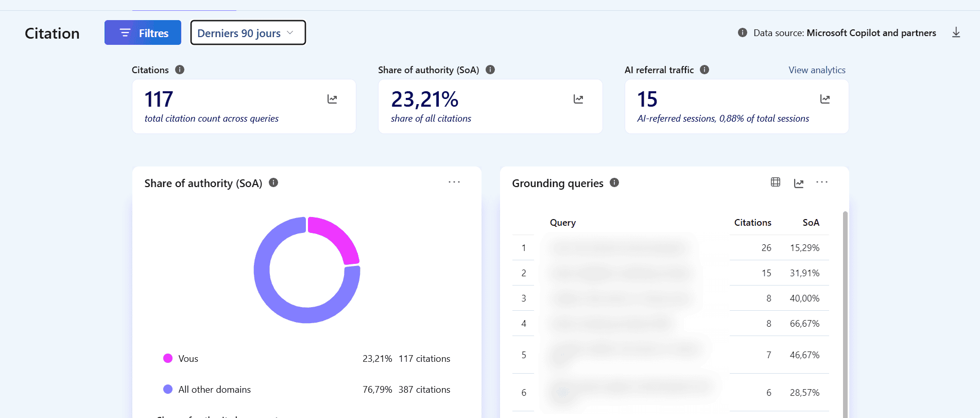Screen dimensions: 980x418
Task: Open more options on Grounding queries panel
Action: click(822, 182)
